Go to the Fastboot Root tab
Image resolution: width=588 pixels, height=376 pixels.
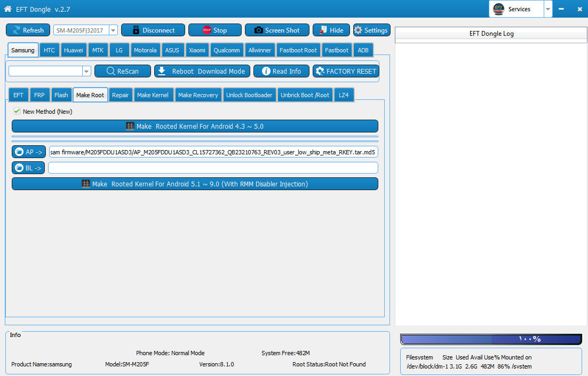click(298, 50)
